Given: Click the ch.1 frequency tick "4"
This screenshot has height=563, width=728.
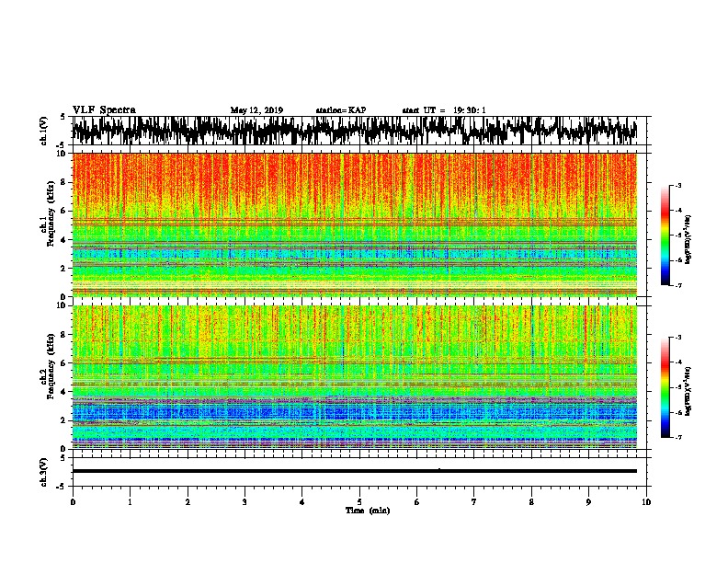Looking at the screenshot, I should pos(65,240).
